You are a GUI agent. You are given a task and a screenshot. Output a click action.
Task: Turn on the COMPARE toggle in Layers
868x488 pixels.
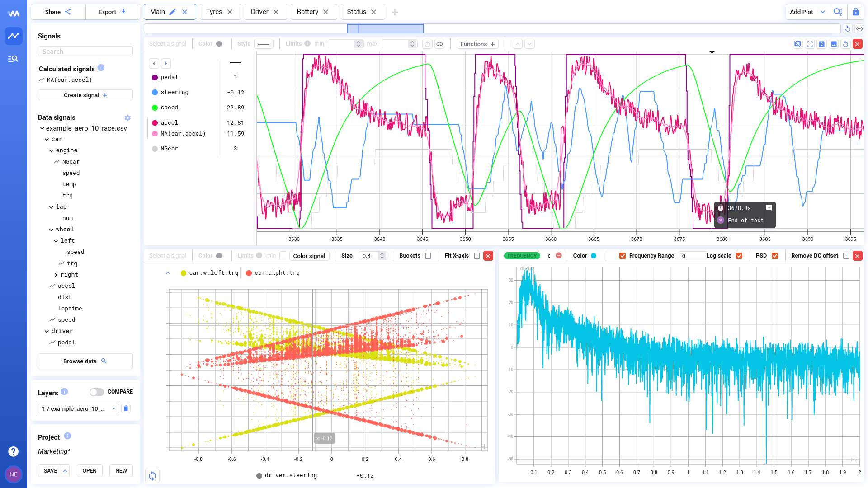97,392
